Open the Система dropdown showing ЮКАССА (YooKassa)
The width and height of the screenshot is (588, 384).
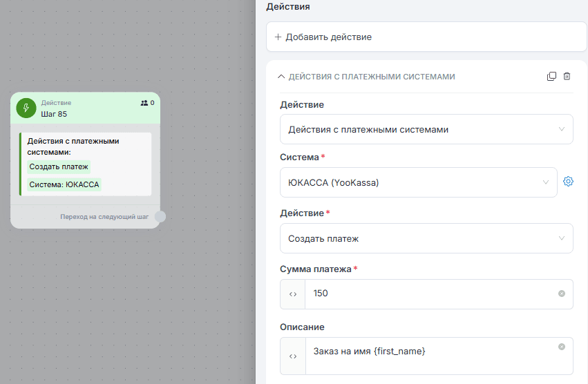pyautogui.click(x=419, y=182)
